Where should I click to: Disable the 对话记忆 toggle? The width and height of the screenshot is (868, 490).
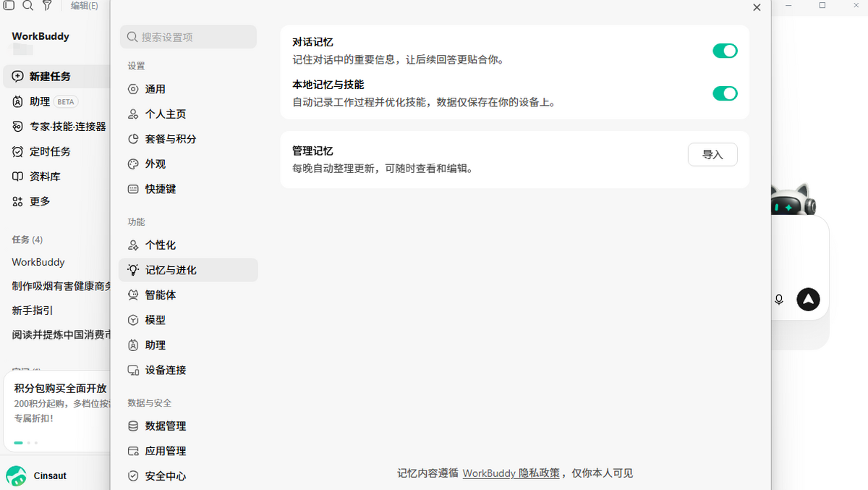pyautogui.click(x=725, y=51)
